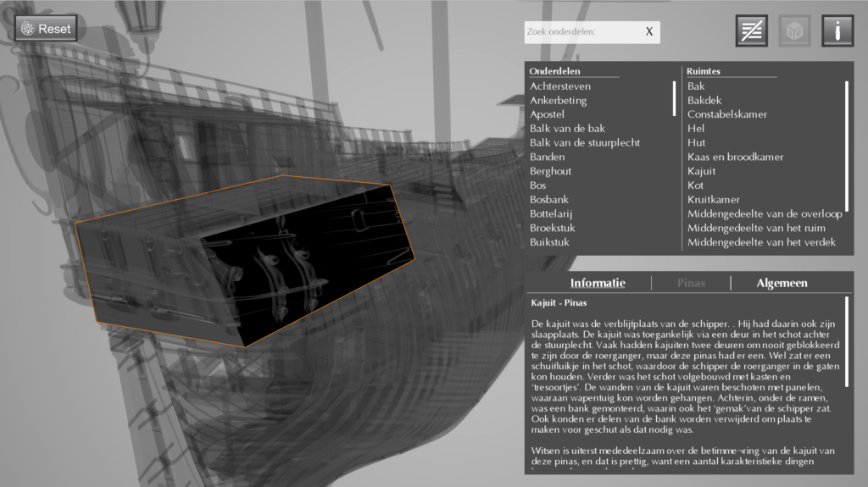The height and width of the screenshot is (487, 868).
Task: Click the greyed 3D cube icon
Action: coord(794,30)
